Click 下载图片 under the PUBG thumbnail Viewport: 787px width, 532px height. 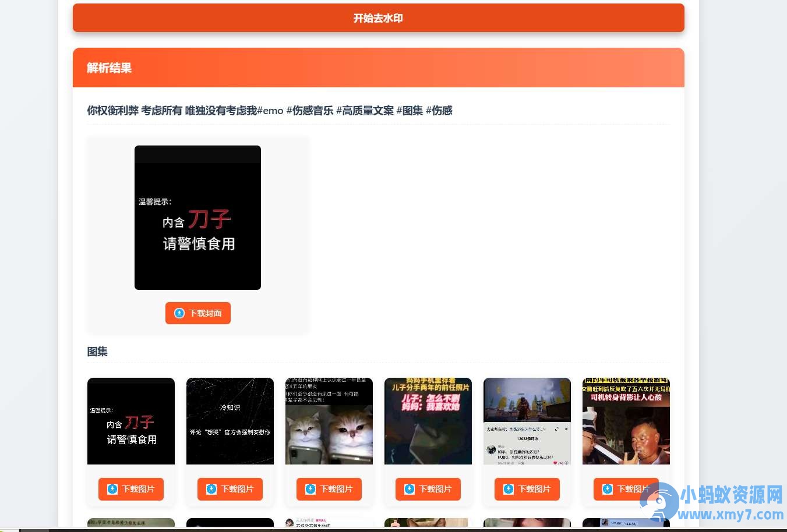(527, 489)
